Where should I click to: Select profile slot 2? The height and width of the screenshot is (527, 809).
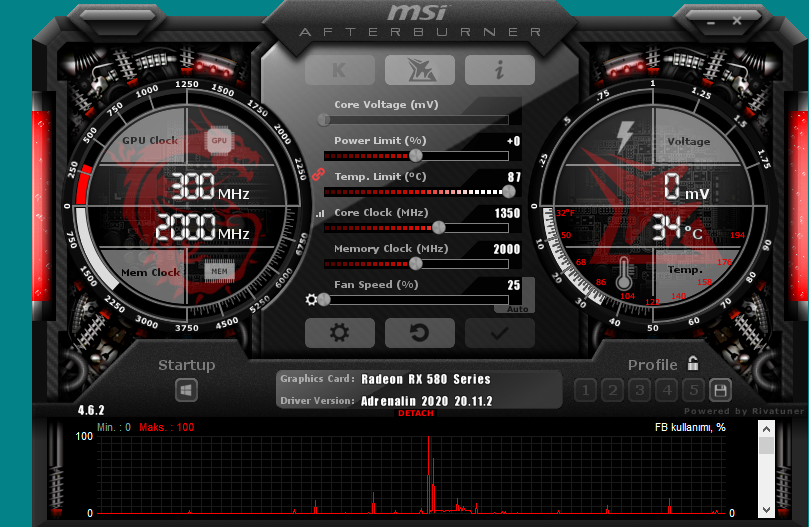(x=612, y=390)
